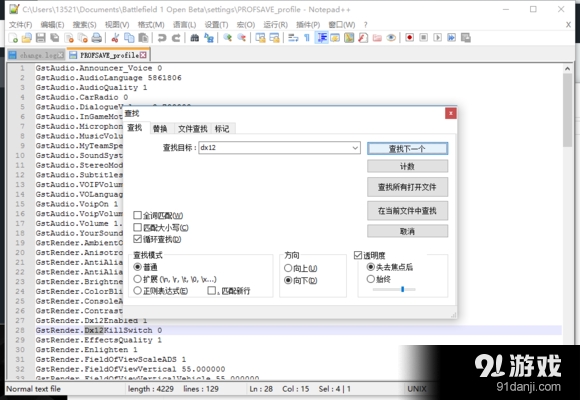Select the 普通 normal search mode radio

(138, 267)
